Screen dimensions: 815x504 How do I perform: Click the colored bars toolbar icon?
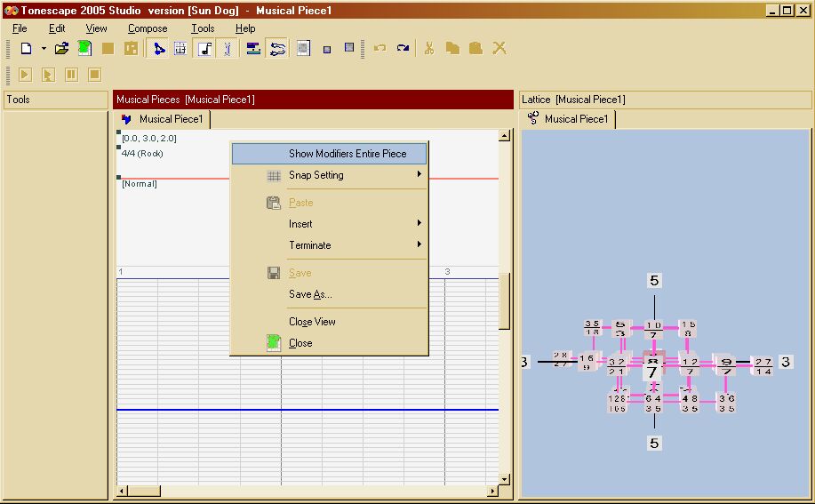[253, 48]
